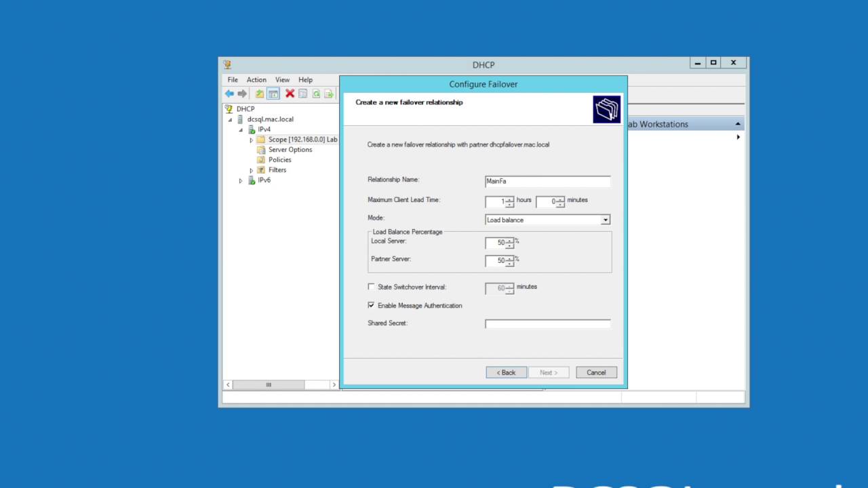The height and width of the screenshot is (488, 868).
Task: Click the Local Server percentage spinner
Action: (509, 243)
